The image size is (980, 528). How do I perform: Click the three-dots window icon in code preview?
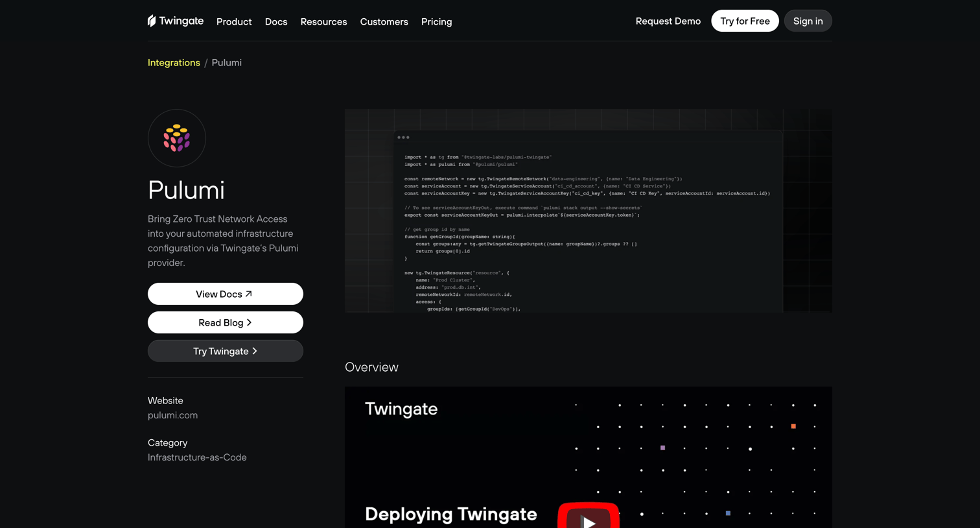tap(403, 138)
